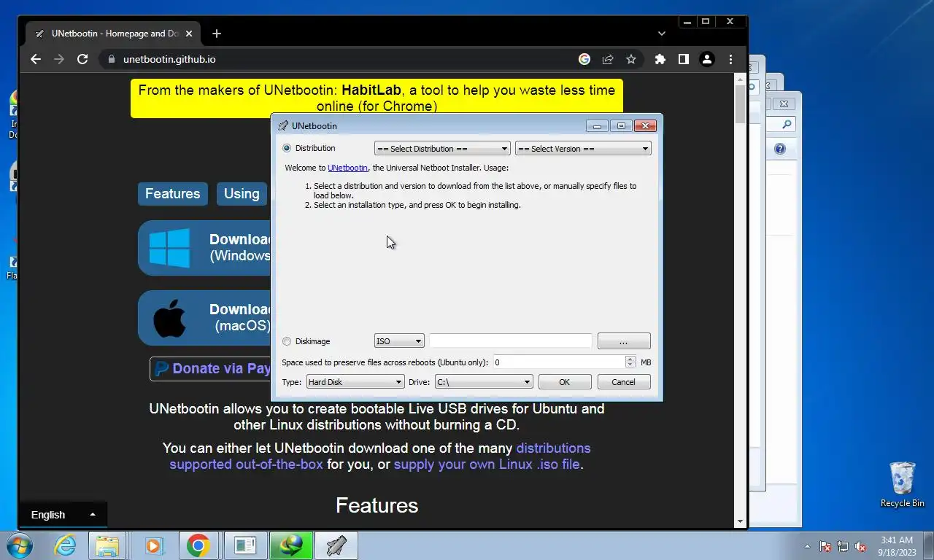Click the Download (Windows) button
This screenshot has width=934, height=560.
[x=204, y=248]
